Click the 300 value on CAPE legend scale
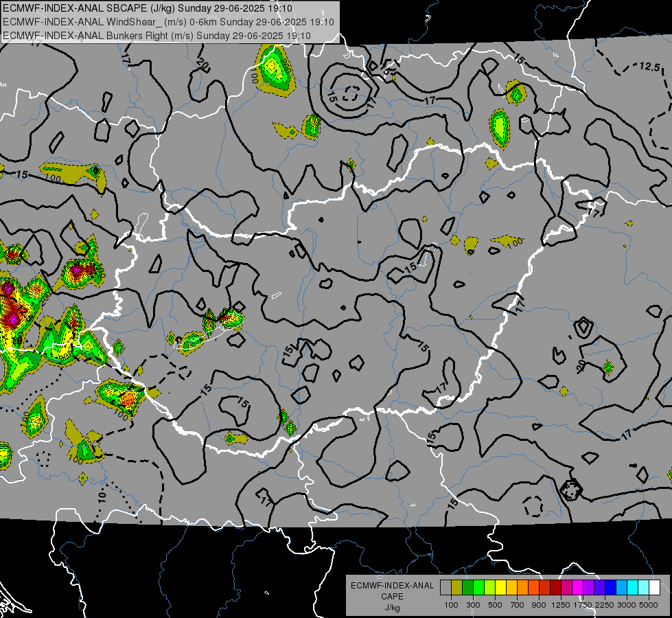This screenshot has width=672, height=618. click(473, 605)
